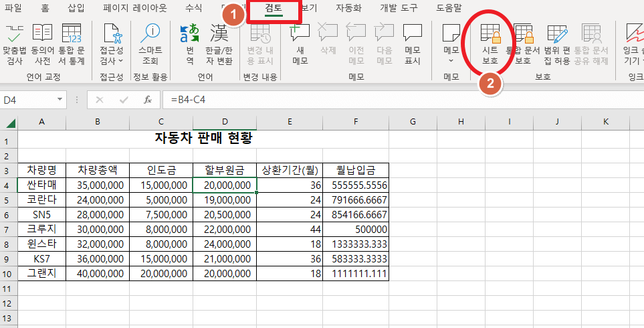
Task: Expand the Name Box dropdown arrow
Action: [60, 100]
